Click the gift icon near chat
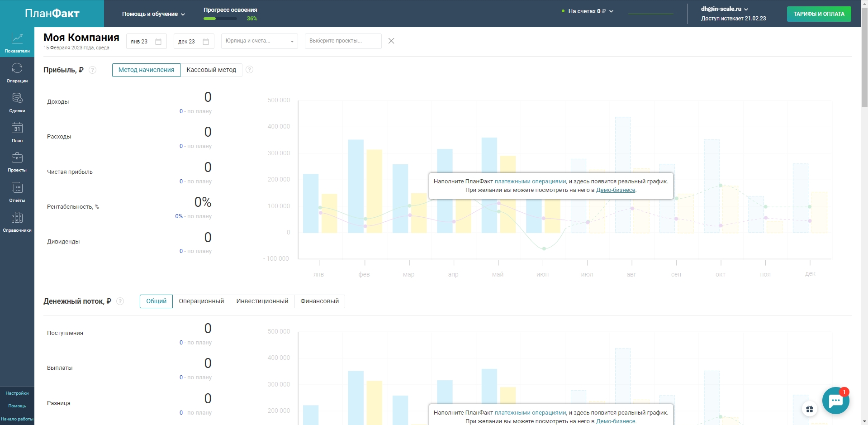This screenshot has height=425, width=868. point(810,409)
